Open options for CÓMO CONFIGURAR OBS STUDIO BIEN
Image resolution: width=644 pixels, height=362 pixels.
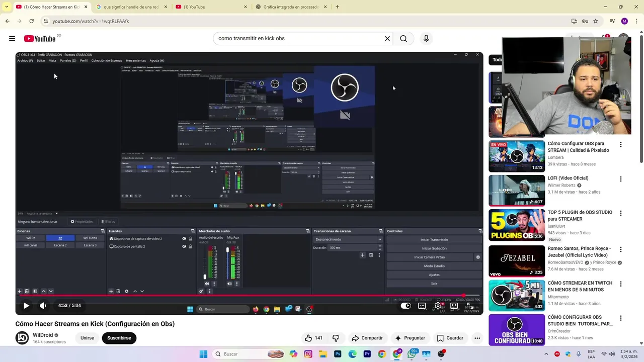pos(620,318)
